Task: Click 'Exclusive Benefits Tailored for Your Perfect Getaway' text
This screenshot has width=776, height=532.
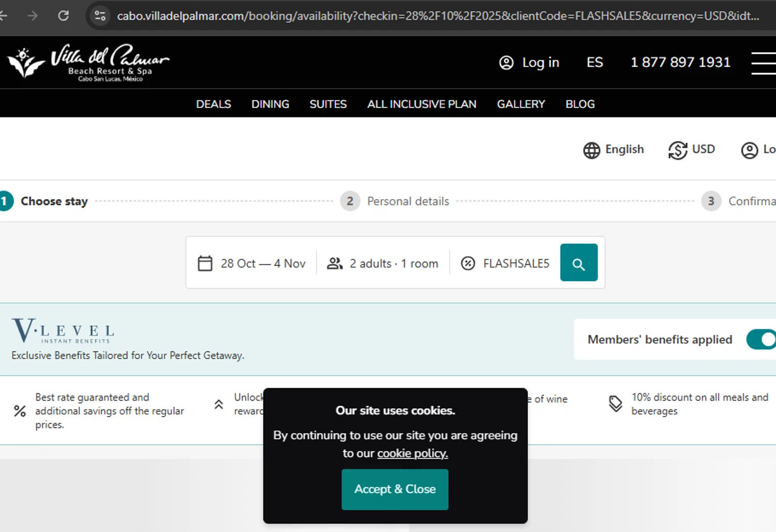Action: (128, 356)
